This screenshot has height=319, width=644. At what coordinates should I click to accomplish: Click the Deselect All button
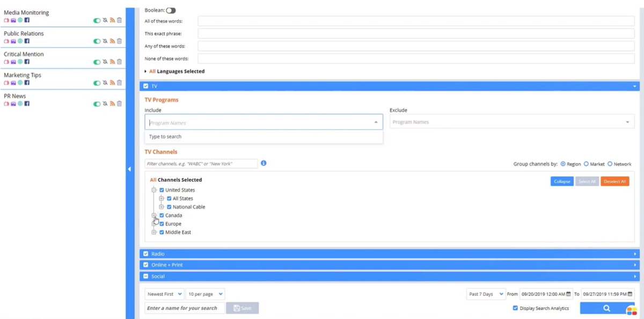(x=615, y=181)
